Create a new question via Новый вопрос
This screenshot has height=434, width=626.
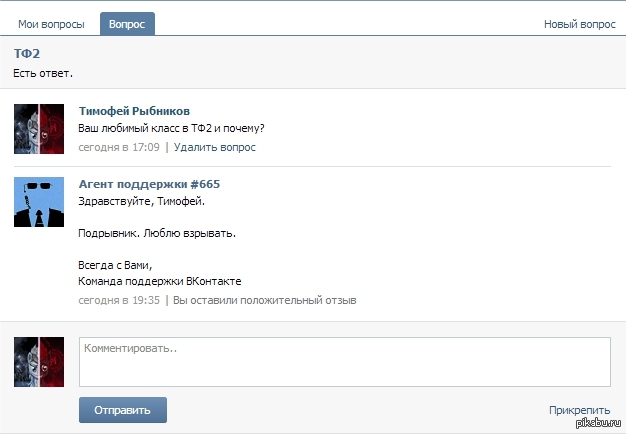580,24
